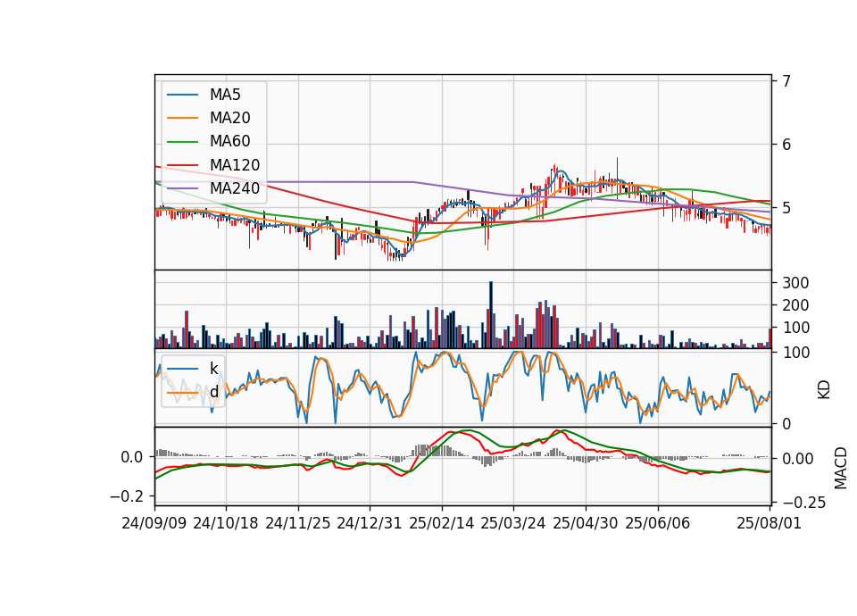857x616 pixels.
Task: Click the green MA60 legend line sample
Action: (x=182, y=142)
